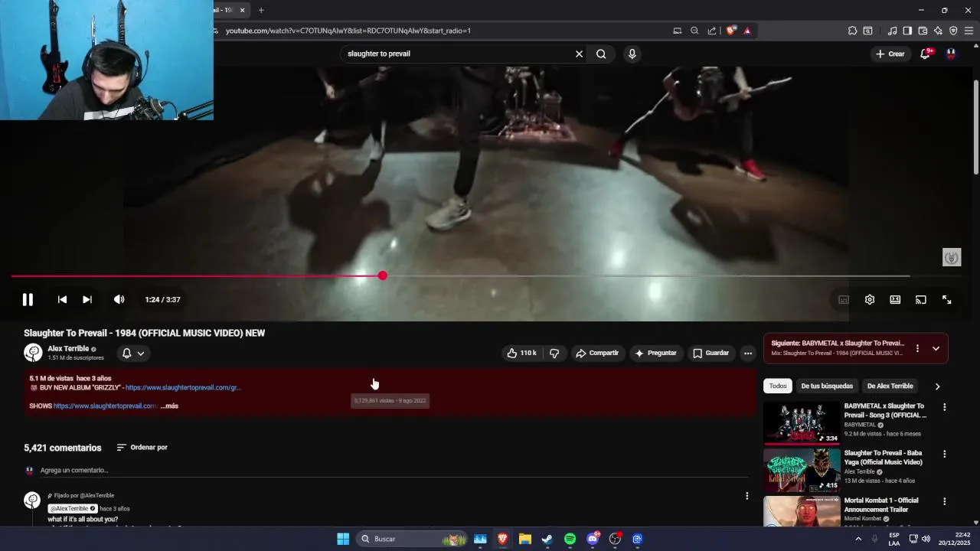
Task: Click the zoom magnifier icon in address bar
Action: tap(694, 31)
